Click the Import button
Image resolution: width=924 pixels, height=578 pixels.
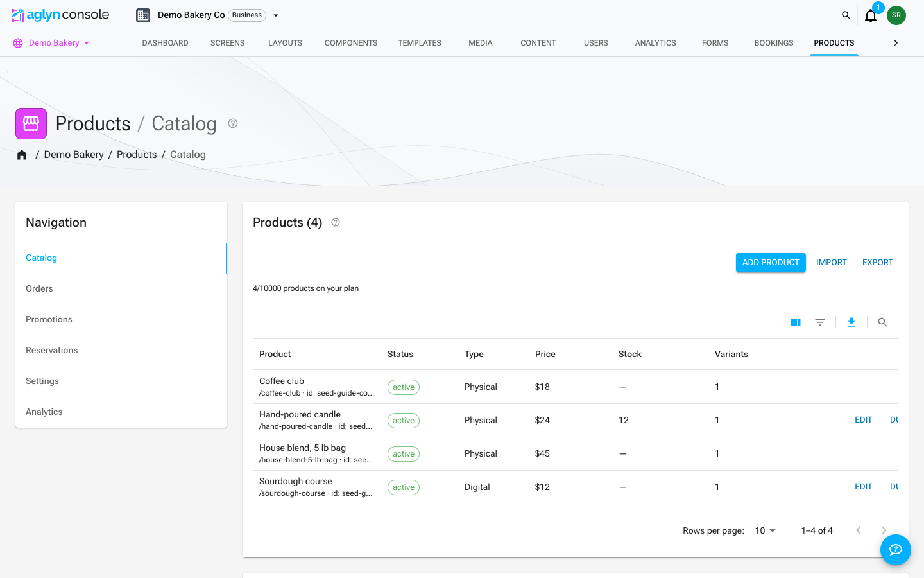click(832, 263)
